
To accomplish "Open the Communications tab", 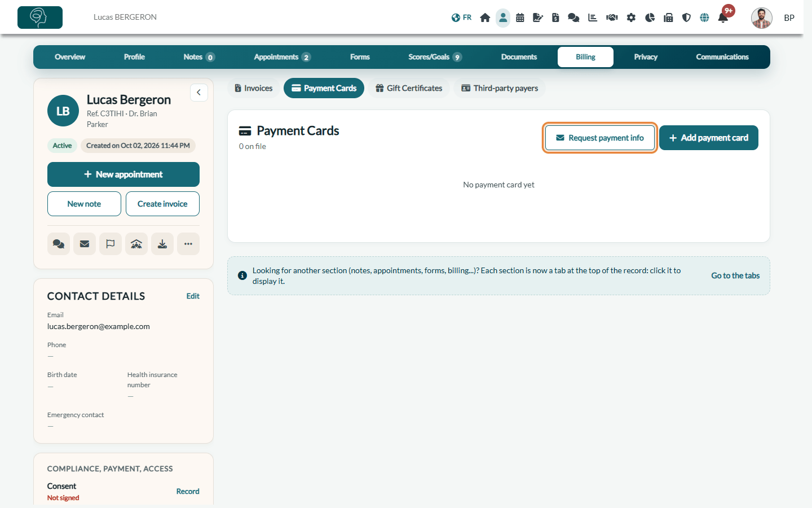I will click(x=722, y=57).
